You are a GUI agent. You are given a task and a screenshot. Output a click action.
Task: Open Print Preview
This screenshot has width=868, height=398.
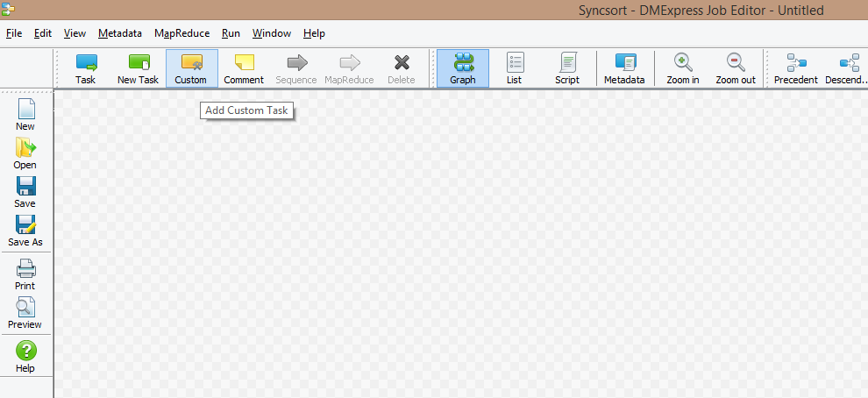25,313
